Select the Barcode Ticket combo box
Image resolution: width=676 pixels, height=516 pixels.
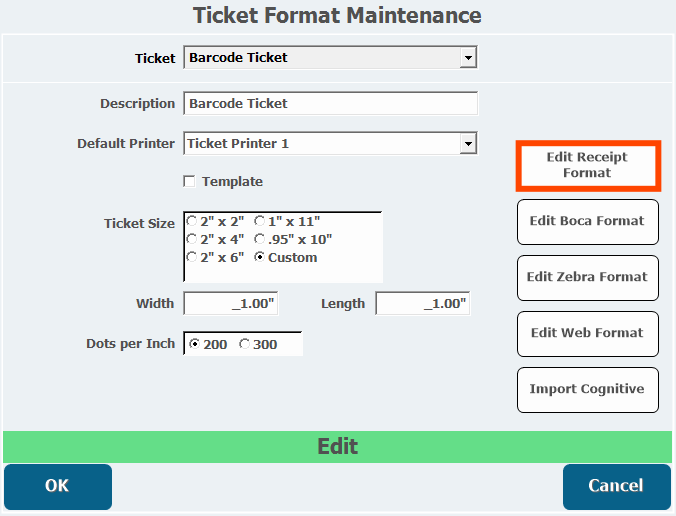point(331,57)
